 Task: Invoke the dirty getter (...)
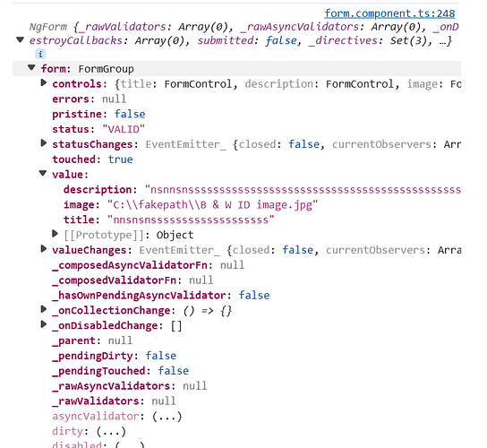[x=111, y=432]
